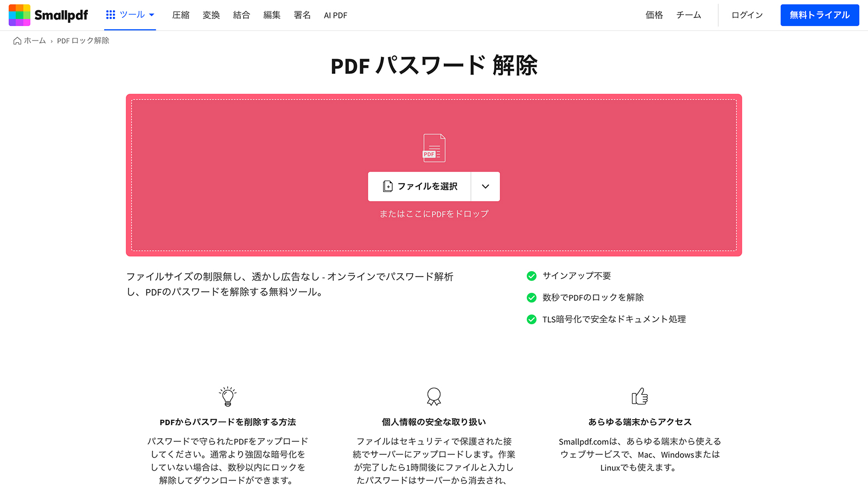Open the 編集 menu item
The width and height of the screenshot is (868, 488).
272,15
